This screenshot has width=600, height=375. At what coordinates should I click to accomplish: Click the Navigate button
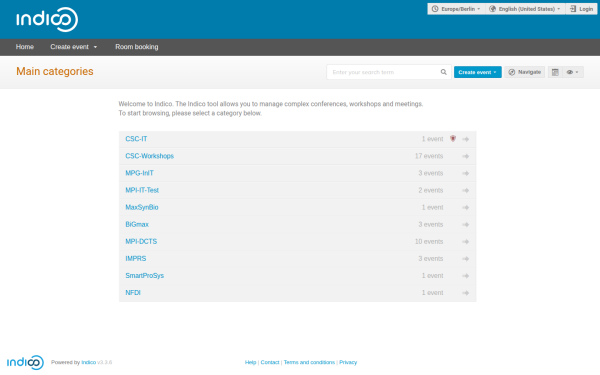[x=525, y=72]
